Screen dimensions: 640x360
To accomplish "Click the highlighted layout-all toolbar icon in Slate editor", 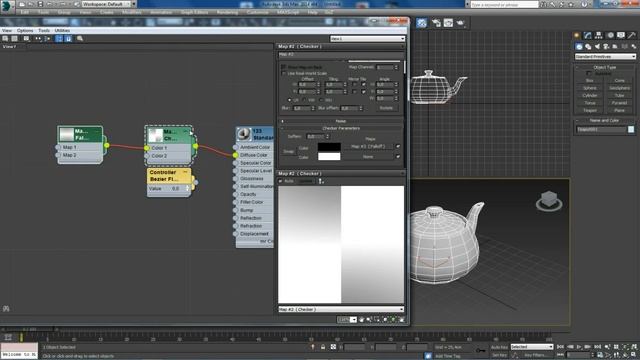I will [x=59, y=38].
